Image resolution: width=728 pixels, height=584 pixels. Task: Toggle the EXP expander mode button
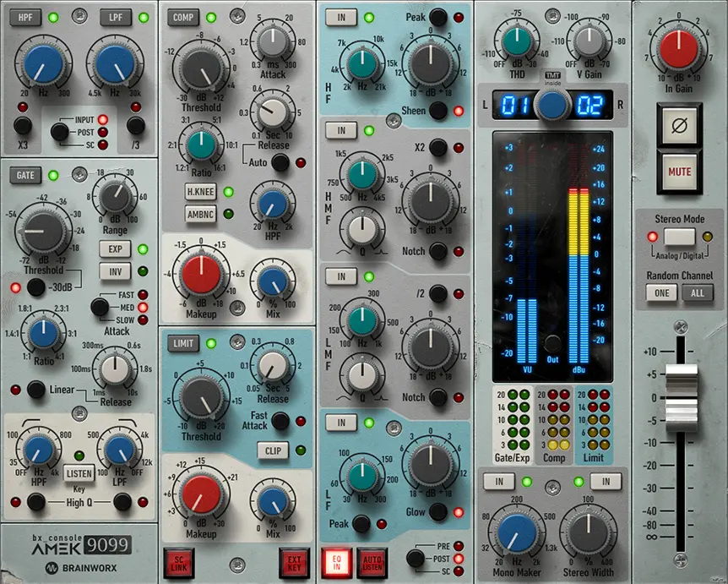[x=115, y=249]
